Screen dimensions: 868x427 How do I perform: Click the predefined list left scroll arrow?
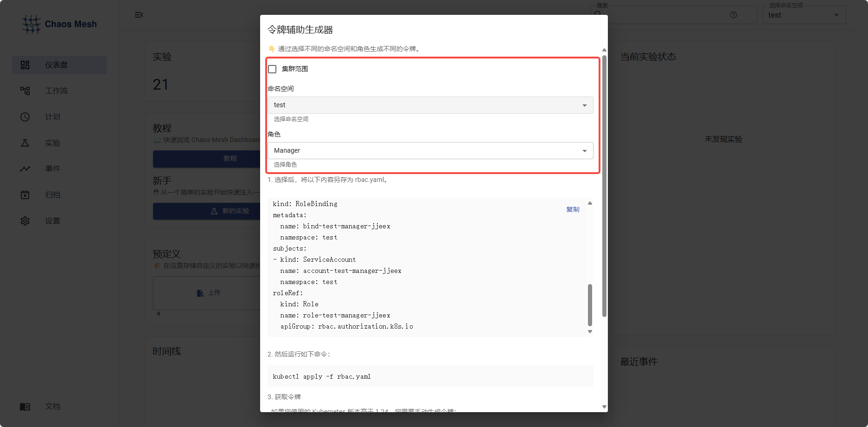point(158,314)
